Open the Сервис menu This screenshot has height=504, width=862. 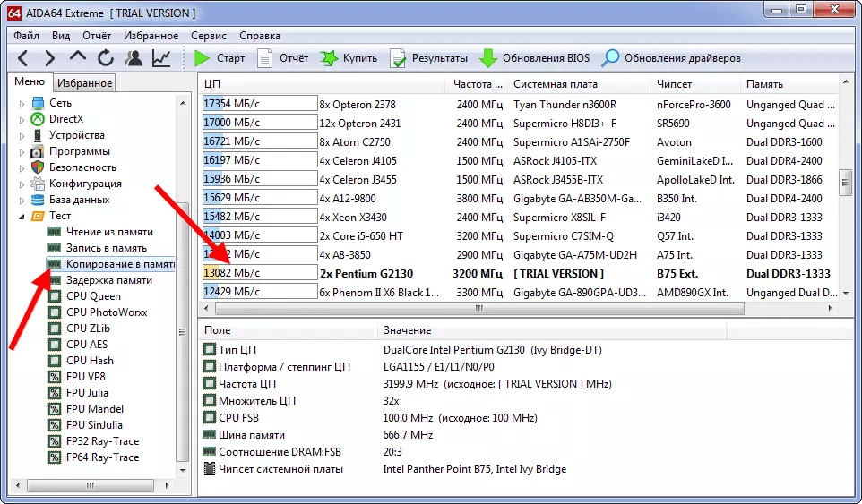click(209, 36)
